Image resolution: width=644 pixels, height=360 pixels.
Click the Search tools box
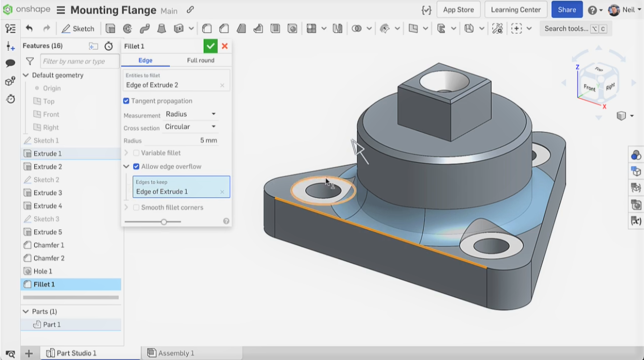point(576,29)
